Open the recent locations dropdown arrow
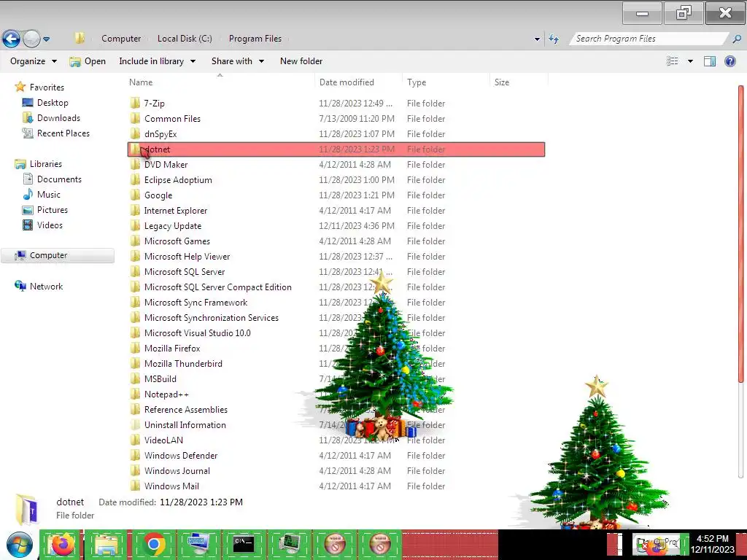The height and width of the screenshot is (560, 747). (x=46, y=39)
